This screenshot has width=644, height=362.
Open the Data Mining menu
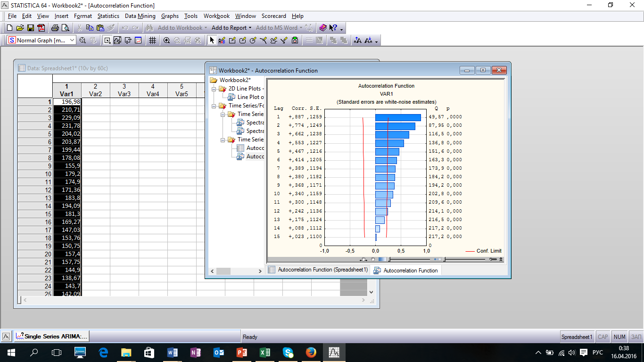(140, 16)
